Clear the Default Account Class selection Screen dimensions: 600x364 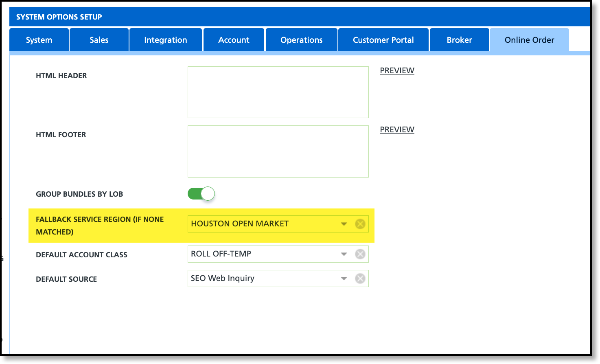(360, 254)
